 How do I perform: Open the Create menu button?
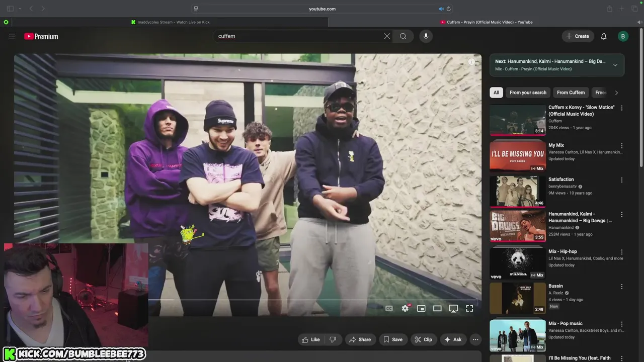pos(577,36)
